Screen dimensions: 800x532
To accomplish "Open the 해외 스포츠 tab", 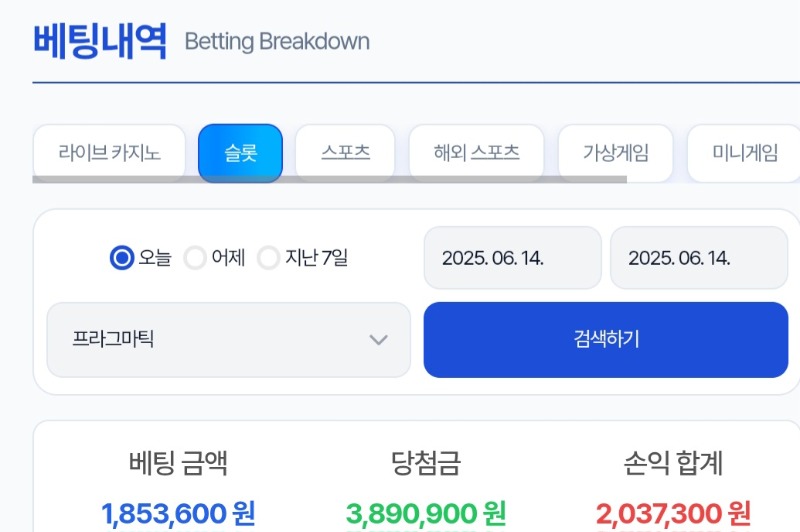I will click(x=477, y=153).
